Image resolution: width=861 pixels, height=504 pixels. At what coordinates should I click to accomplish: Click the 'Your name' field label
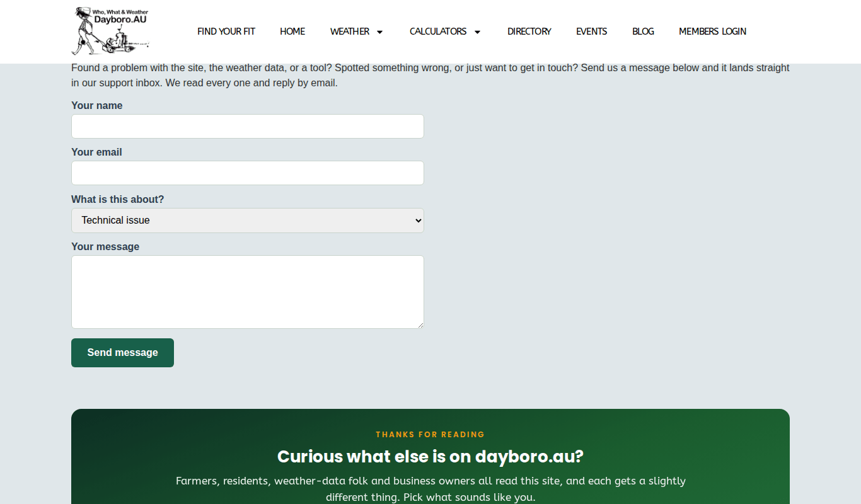[x=97, y=106]
